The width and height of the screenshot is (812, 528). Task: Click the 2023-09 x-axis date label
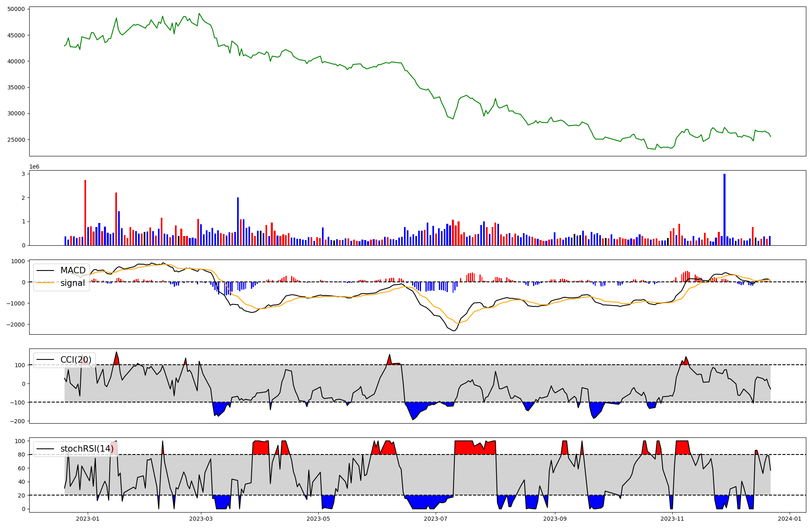555,519
